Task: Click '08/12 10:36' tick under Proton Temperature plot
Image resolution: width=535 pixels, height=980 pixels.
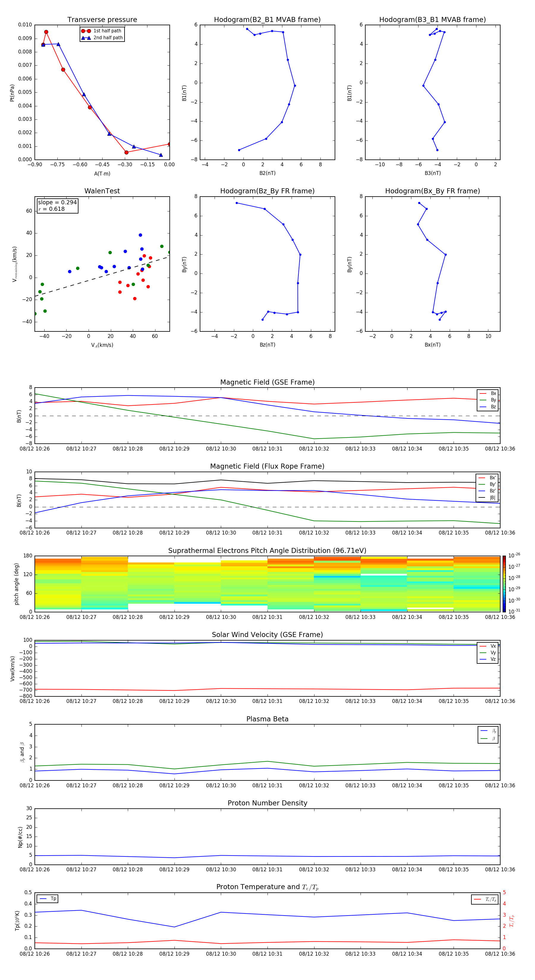Action: coord(500,954)
